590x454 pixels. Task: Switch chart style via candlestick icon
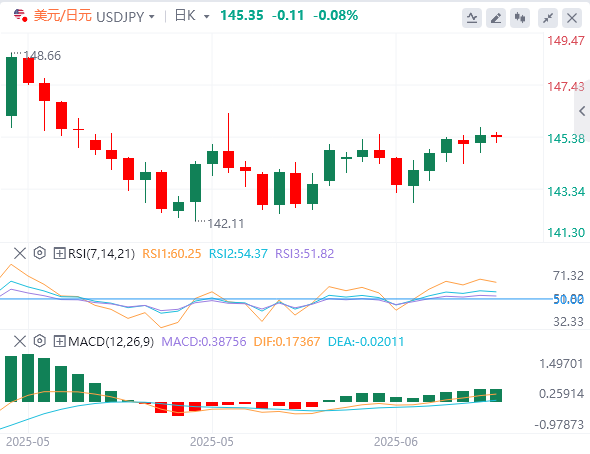[520, 18]
